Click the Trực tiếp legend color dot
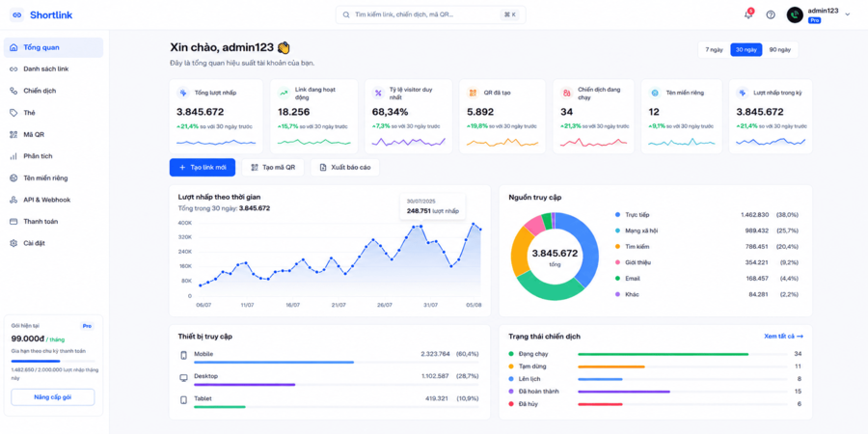The image size is (868, 434). (617, 215)
